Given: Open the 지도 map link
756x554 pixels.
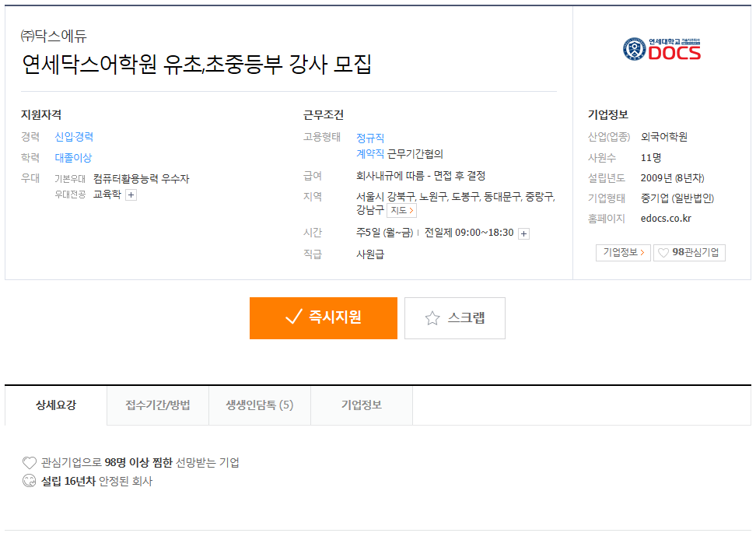Looking at the screenshot, I should pyautogui.click(x=401, y=210).
